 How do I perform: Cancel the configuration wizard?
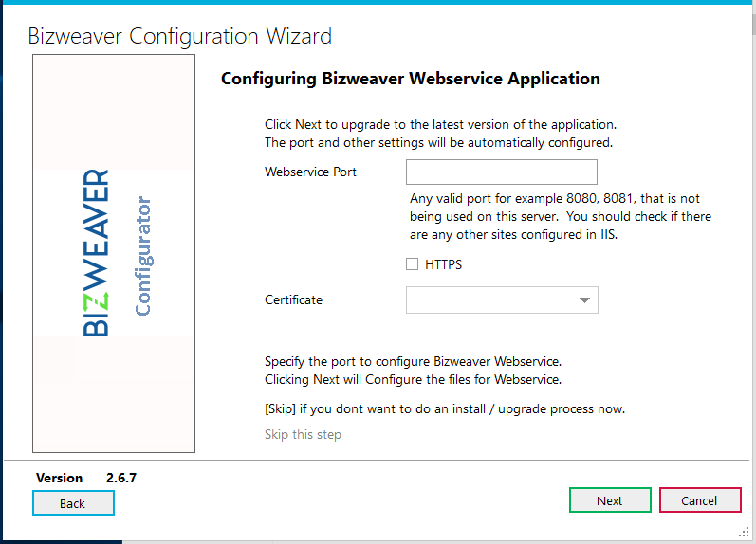pos(700,500)
